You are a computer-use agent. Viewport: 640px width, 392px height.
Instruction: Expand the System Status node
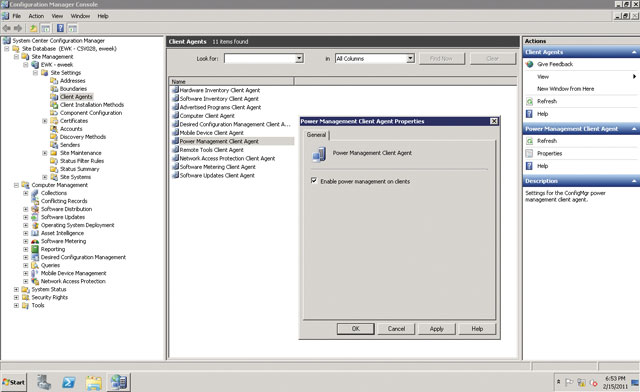click(16, 289)
